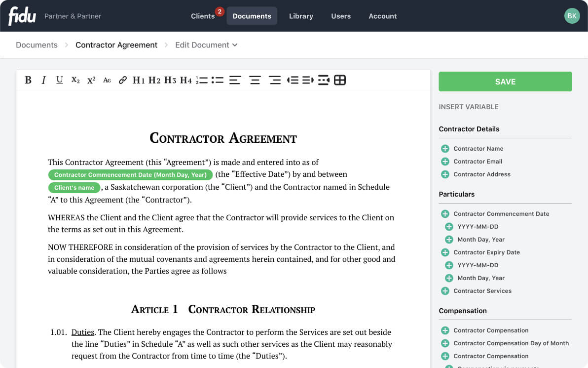Open the Clients section in the navigation

point(203,16)
